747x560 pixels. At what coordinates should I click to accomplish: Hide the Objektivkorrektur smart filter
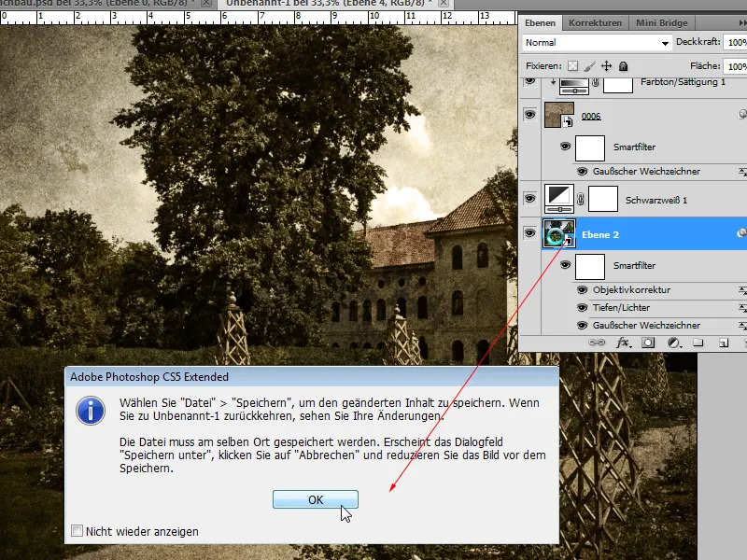(582, 289)
